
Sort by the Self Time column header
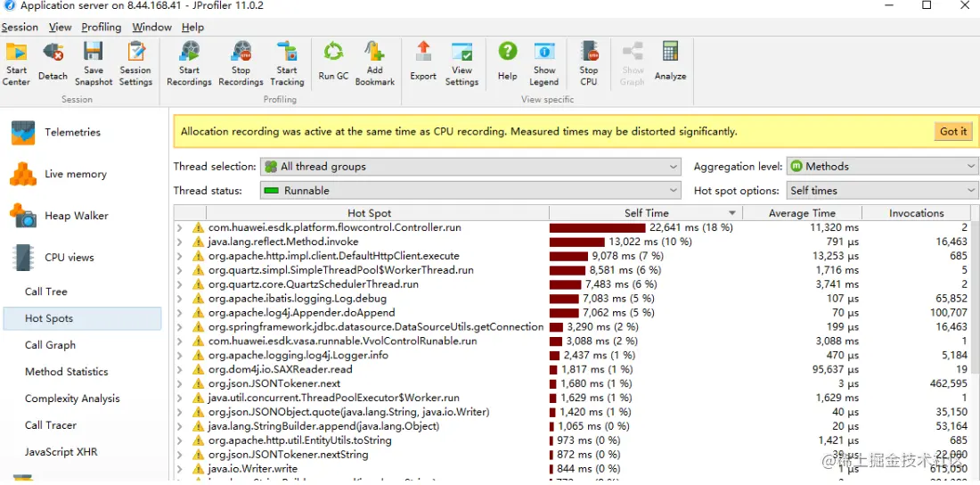point(646,213)
